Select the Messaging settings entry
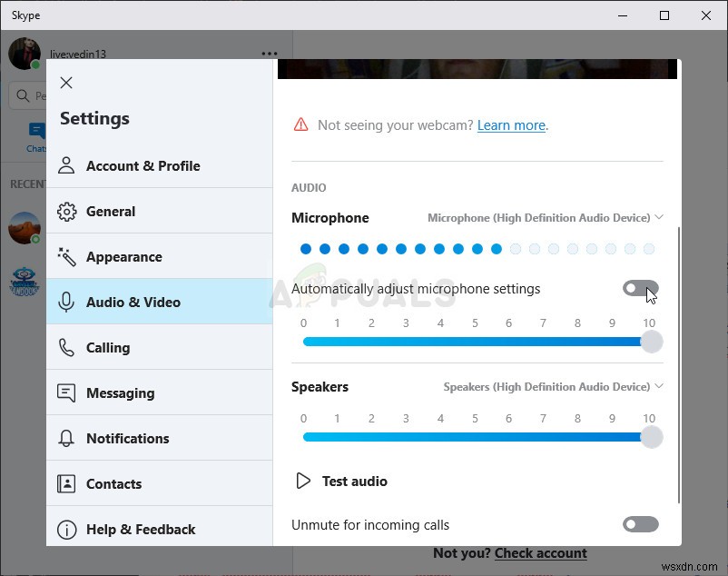This screenshot has height=576, width=728. 120,392
